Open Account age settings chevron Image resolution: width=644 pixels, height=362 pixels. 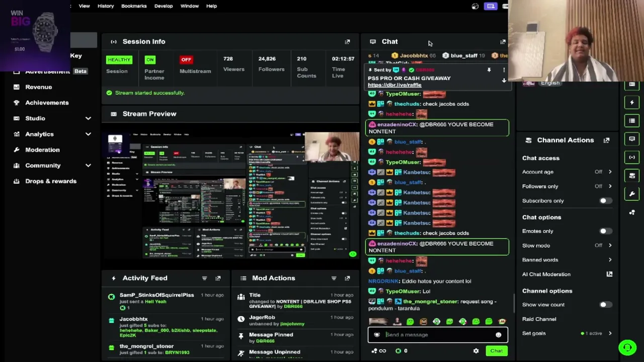[610, 172]
